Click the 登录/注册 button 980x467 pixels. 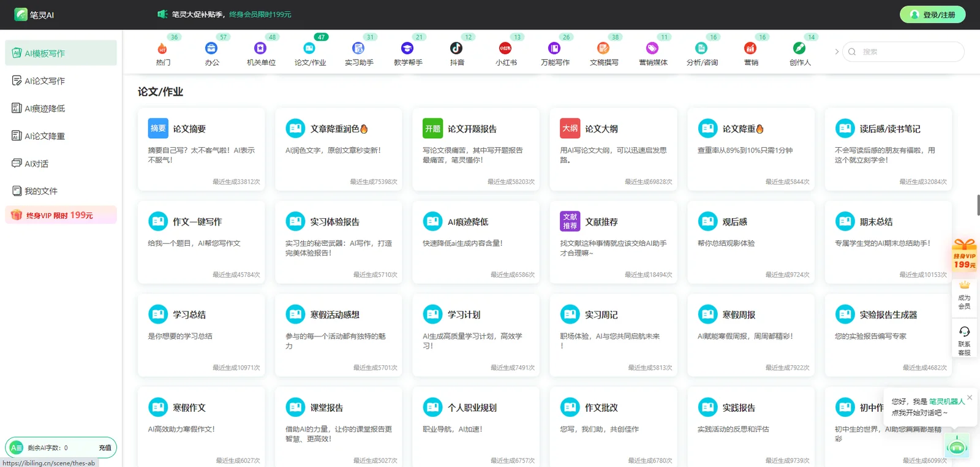pyautogui.click(x=932, y=15)
